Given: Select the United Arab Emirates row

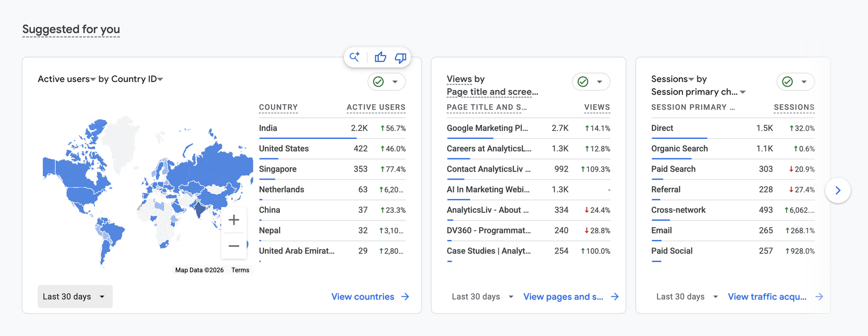Looking at the screenshot, I should tap(332, 251).
